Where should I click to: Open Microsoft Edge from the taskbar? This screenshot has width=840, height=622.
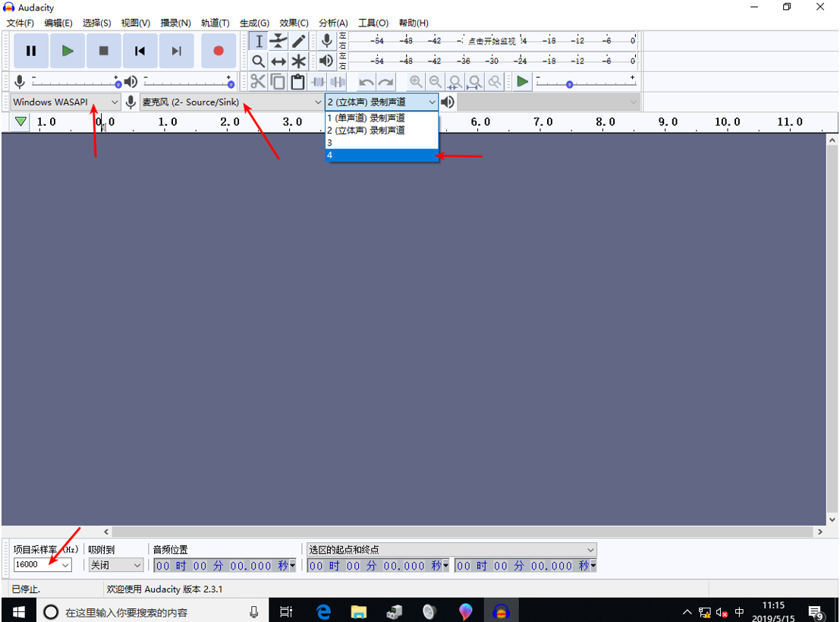[323, 611]
